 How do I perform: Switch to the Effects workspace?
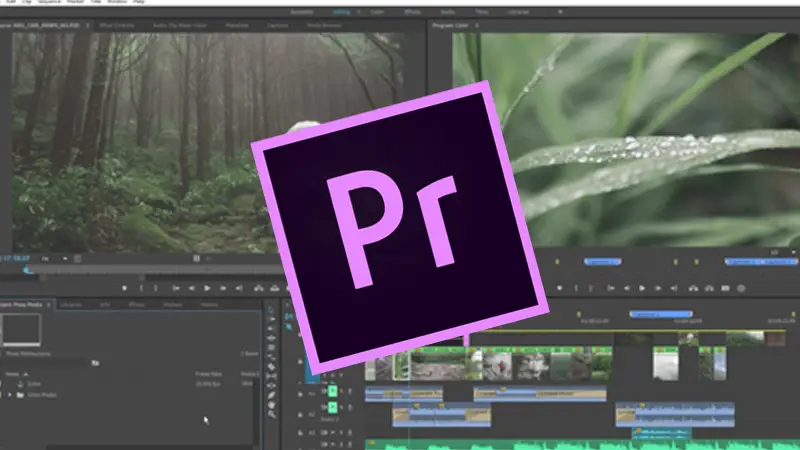coord(412,12)
